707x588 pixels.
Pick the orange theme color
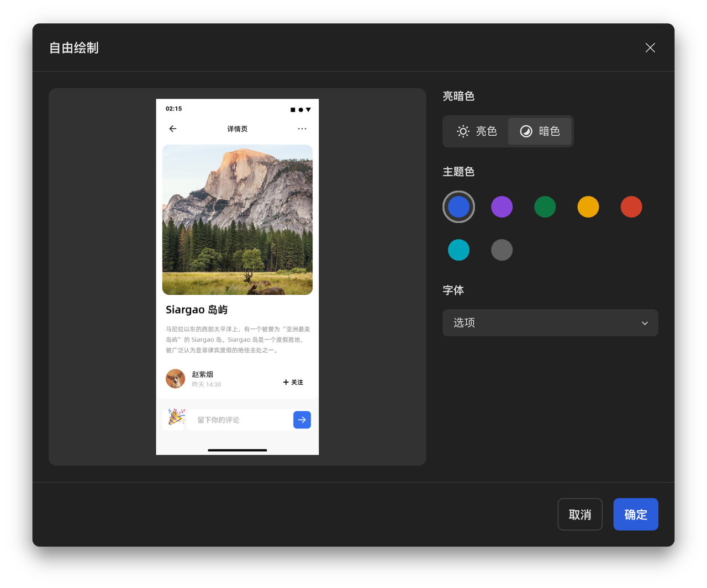588,207
